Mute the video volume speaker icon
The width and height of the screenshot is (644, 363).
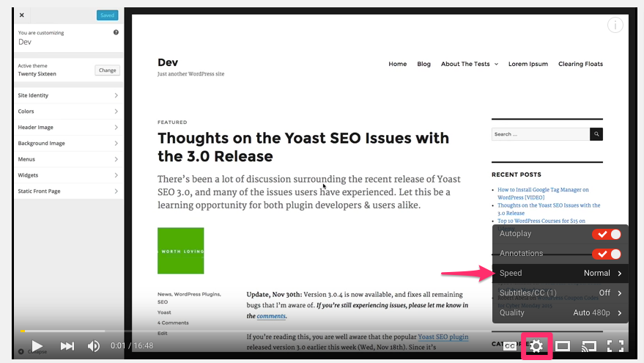tap(94, 345)
